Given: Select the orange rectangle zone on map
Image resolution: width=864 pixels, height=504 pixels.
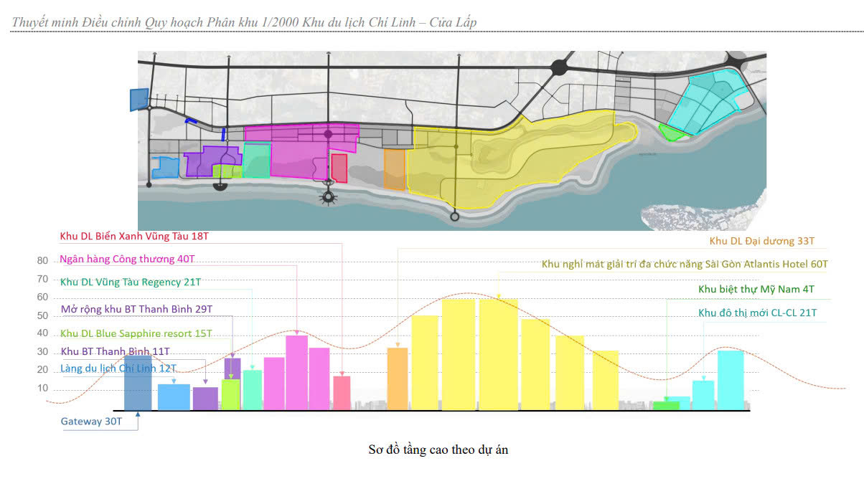Looking at the screenshot, I should tap(395, 169).
